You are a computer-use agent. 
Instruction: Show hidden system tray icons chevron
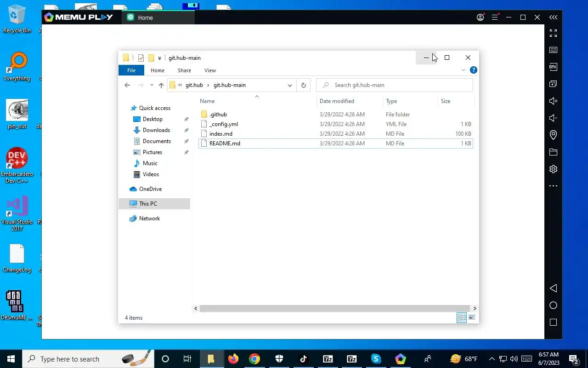click(492, 359)
